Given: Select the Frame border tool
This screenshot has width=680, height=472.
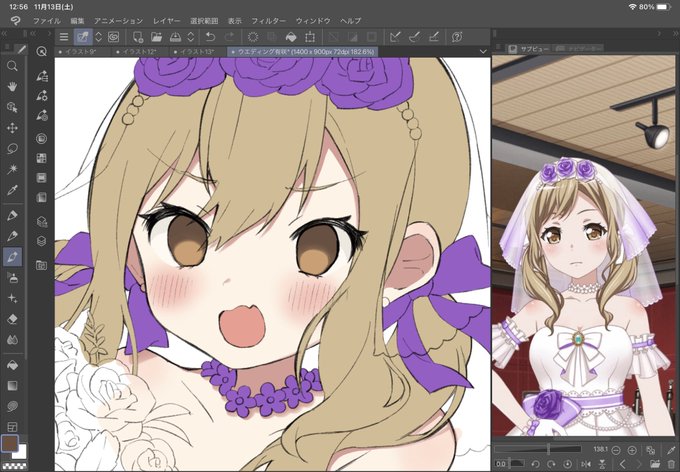Looking at the screenshot, I should (12, 427).
